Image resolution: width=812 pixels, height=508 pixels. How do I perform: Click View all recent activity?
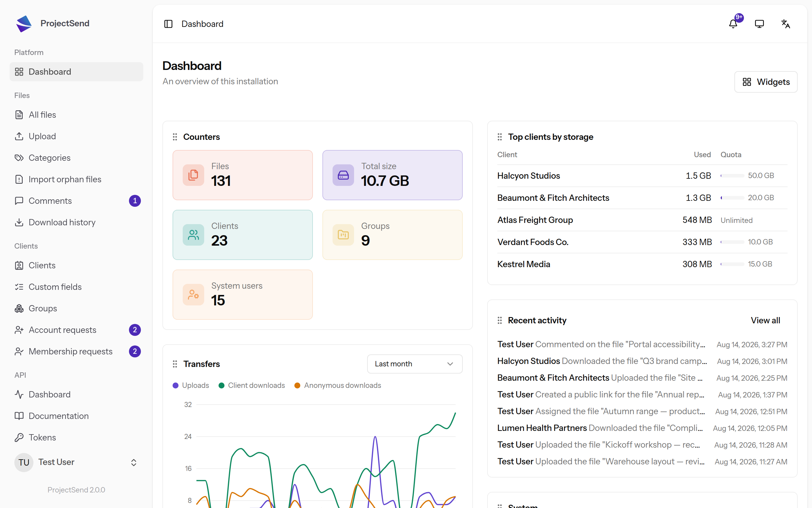(x=765, y=320)
